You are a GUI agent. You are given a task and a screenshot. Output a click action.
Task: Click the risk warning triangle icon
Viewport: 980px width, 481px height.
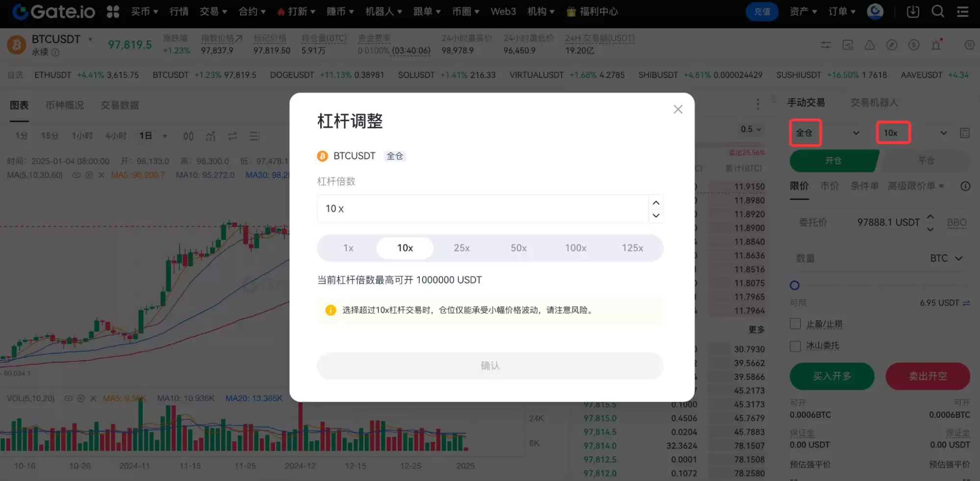(x=870, y=45)
